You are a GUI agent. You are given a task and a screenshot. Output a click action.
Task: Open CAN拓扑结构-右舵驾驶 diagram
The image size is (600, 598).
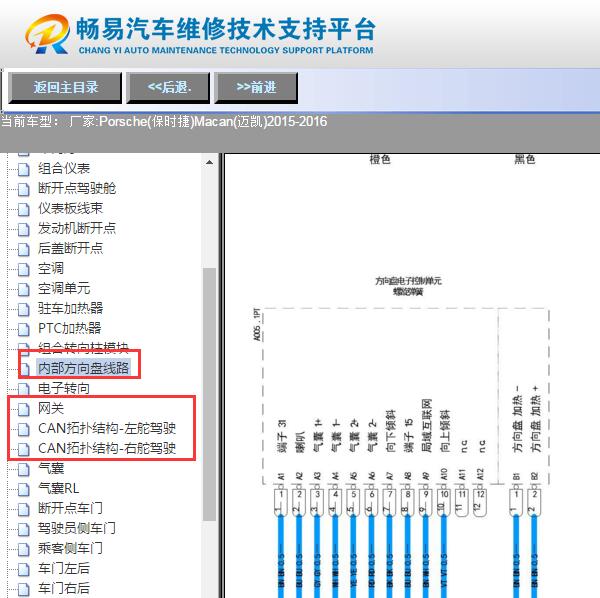107,448
